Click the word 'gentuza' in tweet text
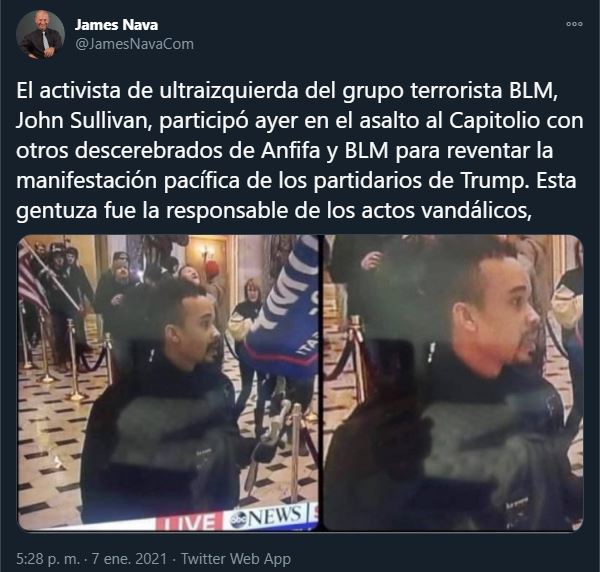 (57, 210)
